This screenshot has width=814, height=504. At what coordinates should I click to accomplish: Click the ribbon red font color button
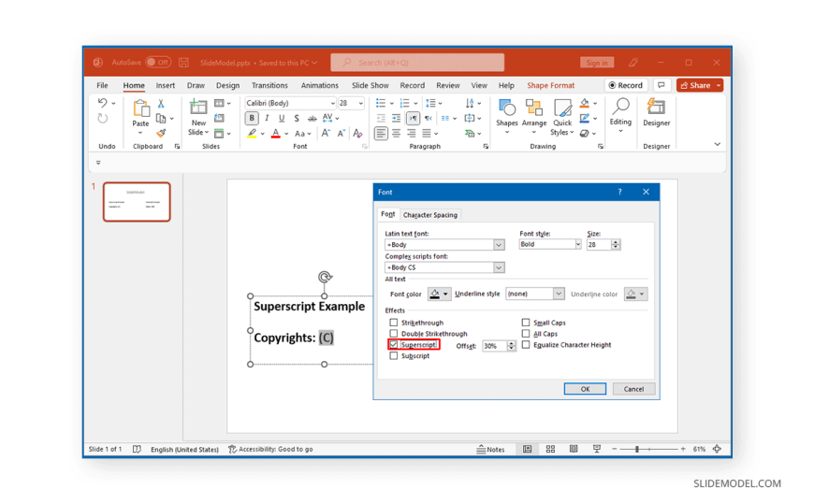coord(276,134)
